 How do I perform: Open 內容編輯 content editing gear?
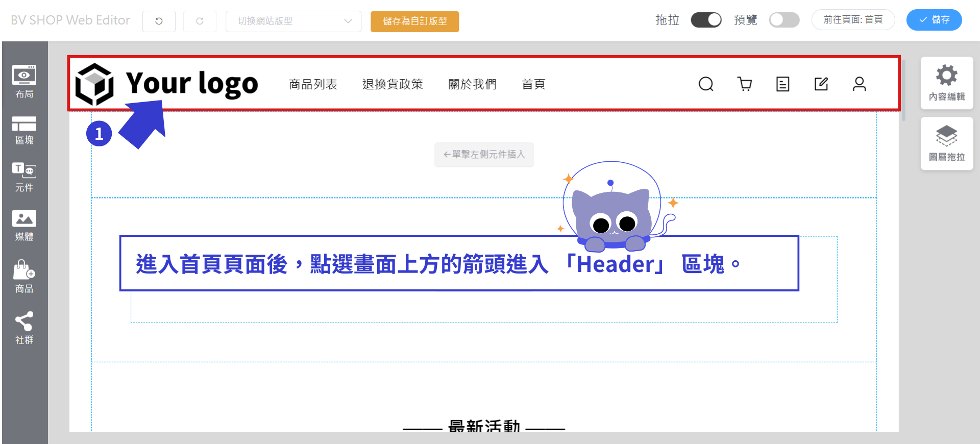(x=947, y=83)
